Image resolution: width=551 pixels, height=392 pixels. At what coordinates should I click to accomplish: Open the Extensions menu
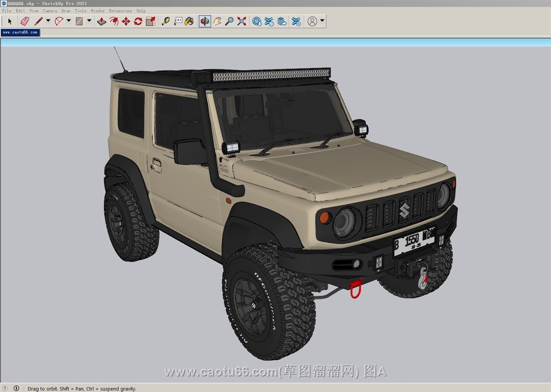[120, 11]
